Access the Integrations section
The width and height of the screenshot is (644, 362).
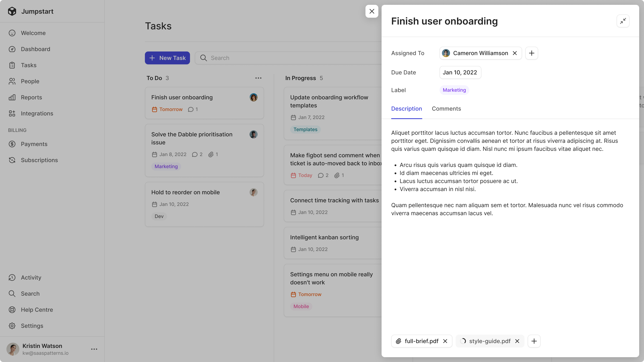(x=37, y=113)
